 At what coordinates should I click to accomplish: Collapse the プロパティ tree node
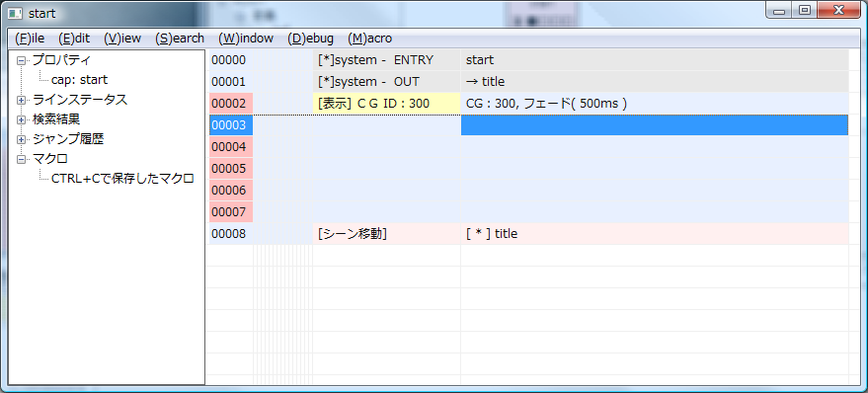coord(21,60)
